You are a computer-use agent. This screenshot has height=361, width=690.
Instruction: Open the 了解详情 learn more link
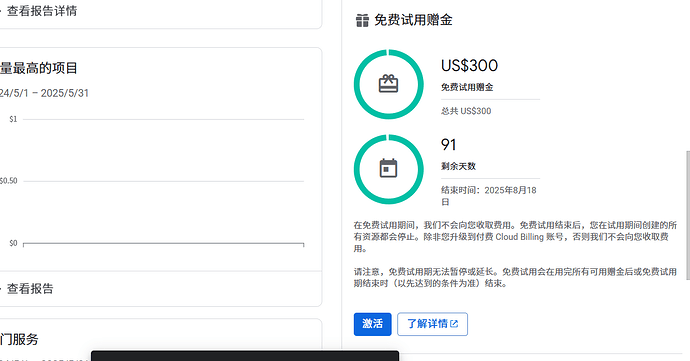click(432, 324)
